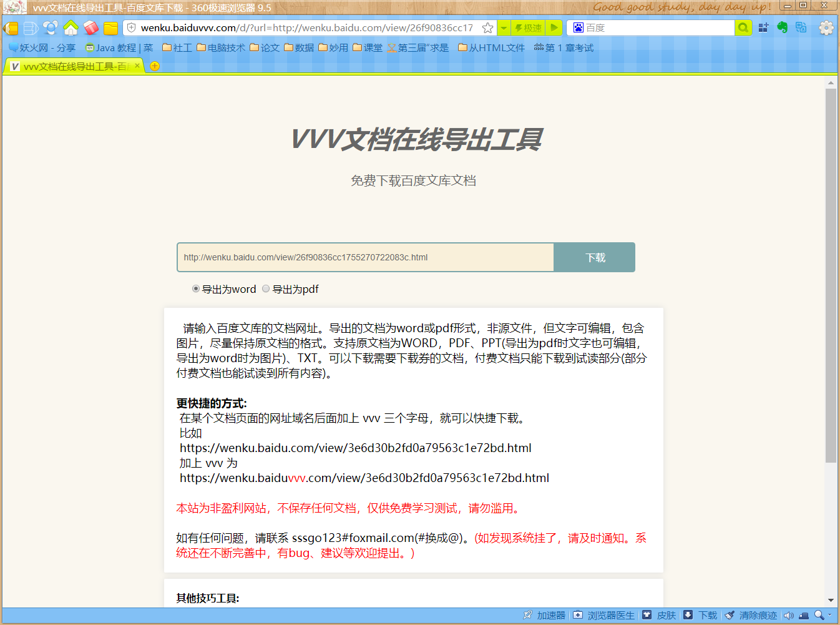Open the Java 教程 bookmark
The height and width of the screenshot is (625, 840).
pos(119,48)
